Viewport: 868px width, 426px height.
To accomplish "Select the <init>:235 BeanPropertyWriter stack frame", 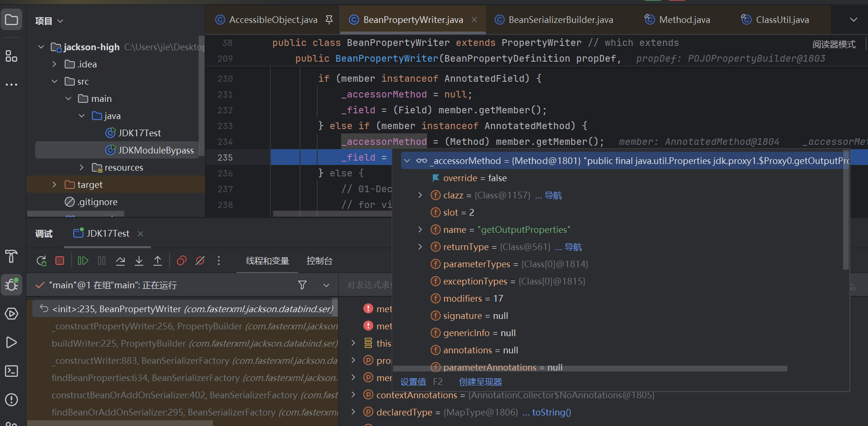I will (x=185, y=309).
